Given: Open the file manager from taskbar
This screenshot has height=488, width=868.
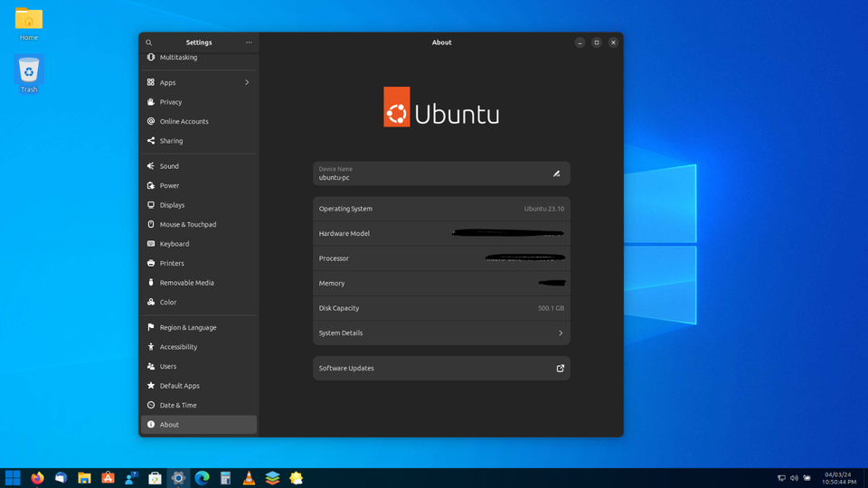Looking at the screenshot, I should (x=84, y=477).
